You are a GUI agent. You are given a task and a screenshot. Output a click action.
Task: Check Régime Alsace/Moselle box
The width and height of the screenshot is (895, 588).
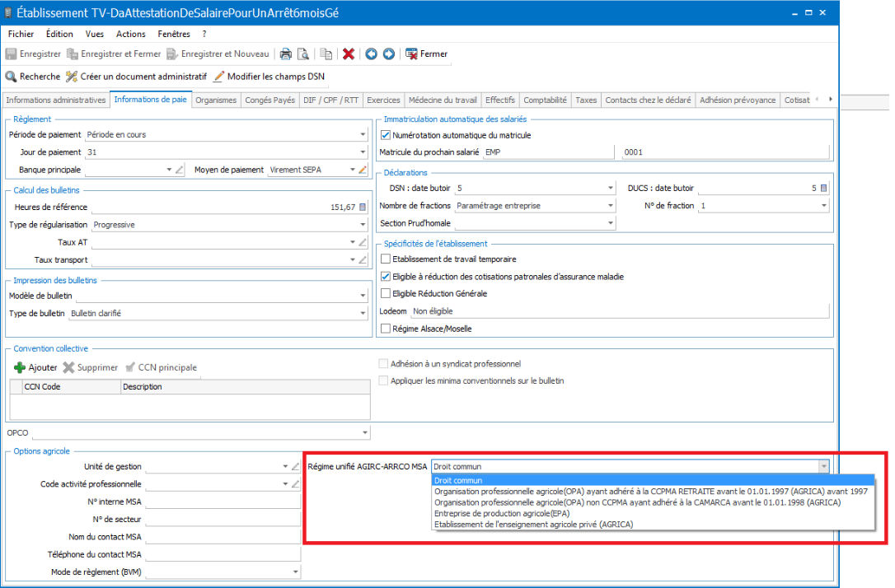pyautogui.click(x=386, y=329)
